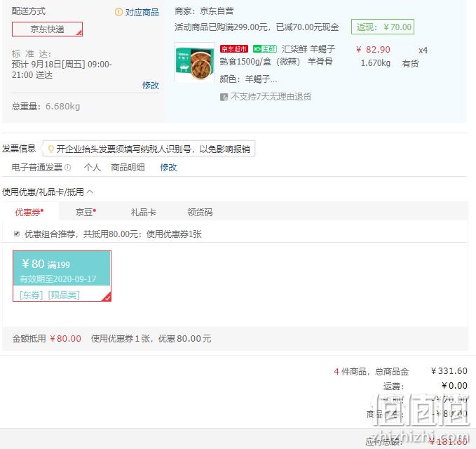Click the ¥331.60 total goods amount
The image size is (476, 449).
click(449, 370)
